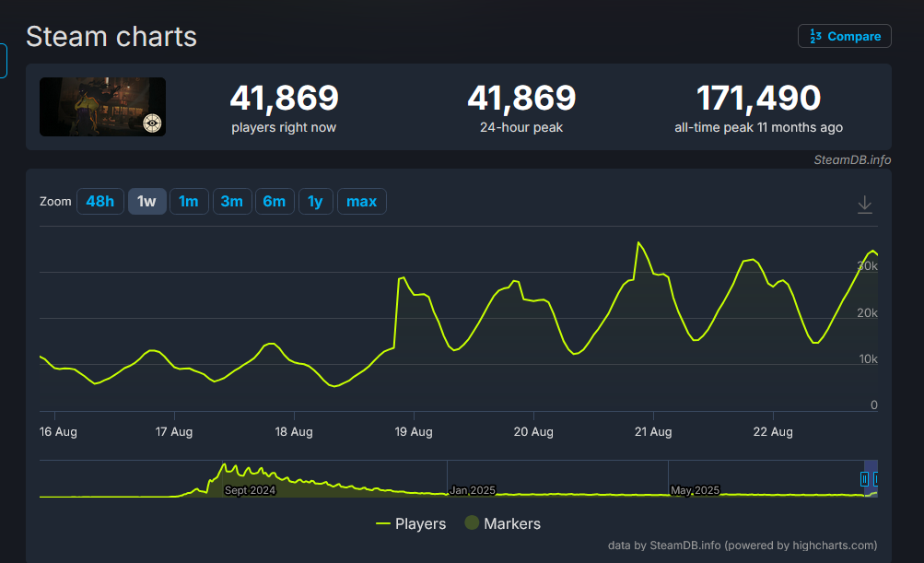This screenshot has height=563, width=924.
Task: Toggle the Markers series in legend
Action: (503, 523)
